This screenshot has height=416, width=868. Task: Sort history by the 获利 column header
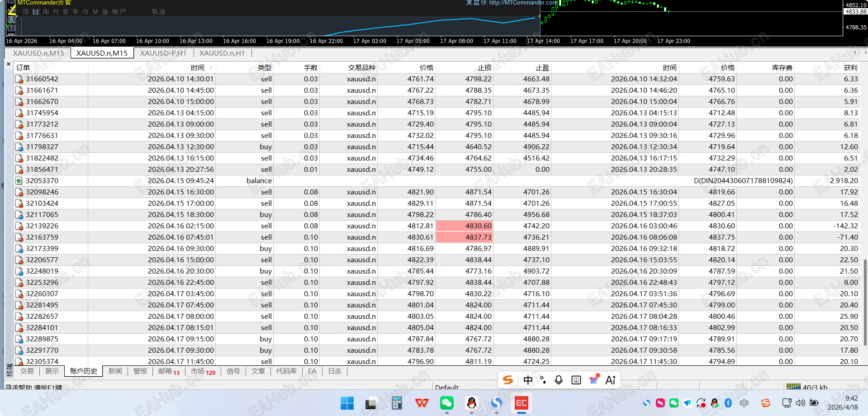(827, 67)
